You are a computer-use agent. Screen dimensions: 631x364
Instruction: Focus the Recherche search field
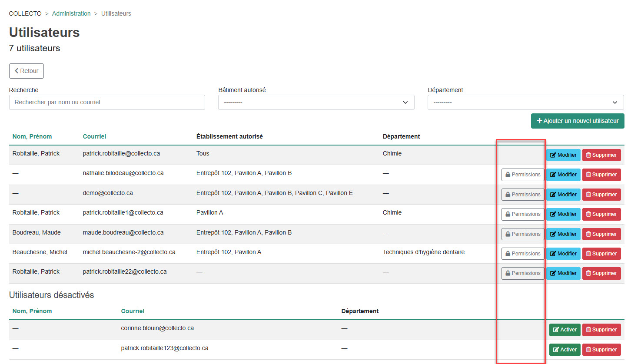pos(107,103)
